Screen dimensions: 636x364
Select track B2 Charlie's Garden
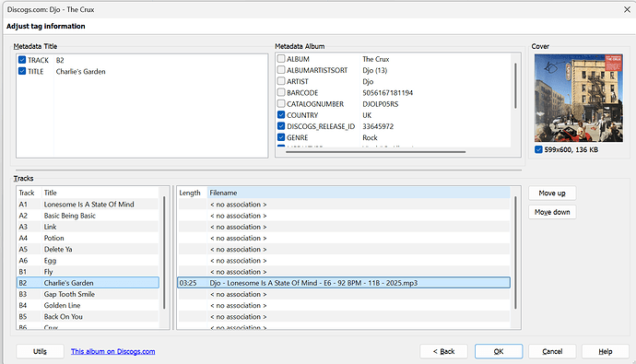88,283
